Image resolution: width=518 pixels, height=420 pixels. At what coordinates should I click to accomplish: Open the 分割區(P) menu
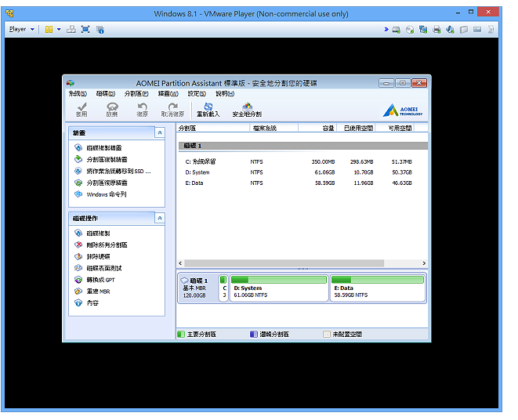click(x=136, y=94)
